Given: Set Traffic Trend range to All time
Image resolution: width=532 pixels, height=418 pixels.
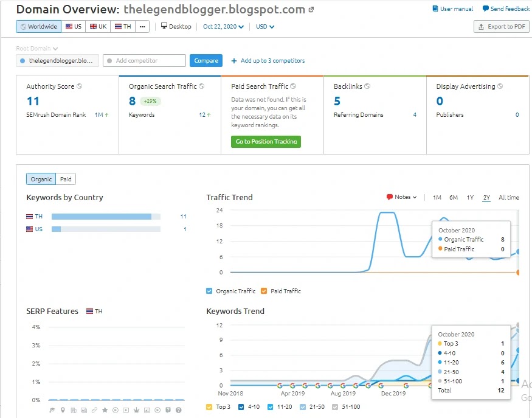Looking at the screenshot, I should click(x=508, y=197).
